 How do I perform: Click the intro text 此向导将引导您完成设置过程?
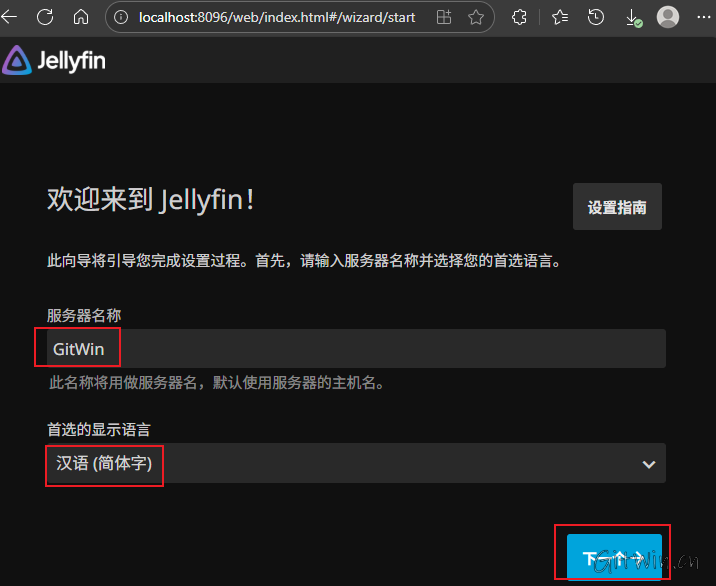pyautogui.click(x=305, y=261)
